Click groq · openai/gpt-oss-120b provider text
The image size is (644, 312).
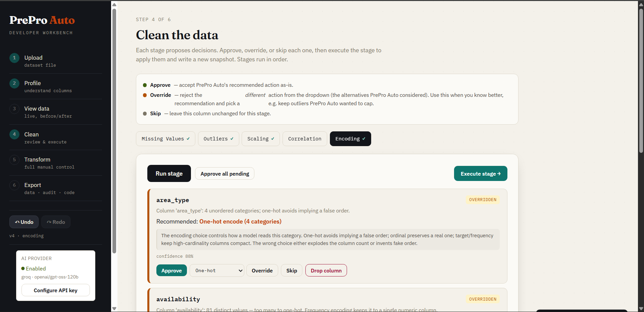tap(50, 277)
